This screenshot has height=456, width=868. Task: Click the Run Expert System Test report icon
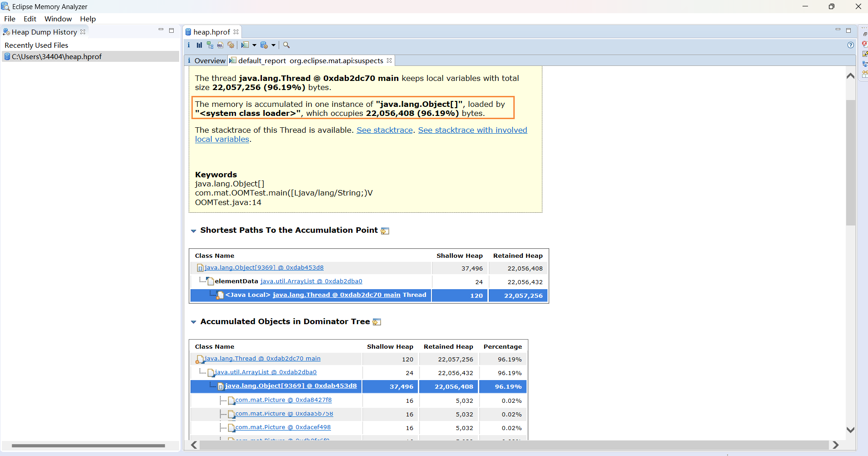(x=245, y=45)
